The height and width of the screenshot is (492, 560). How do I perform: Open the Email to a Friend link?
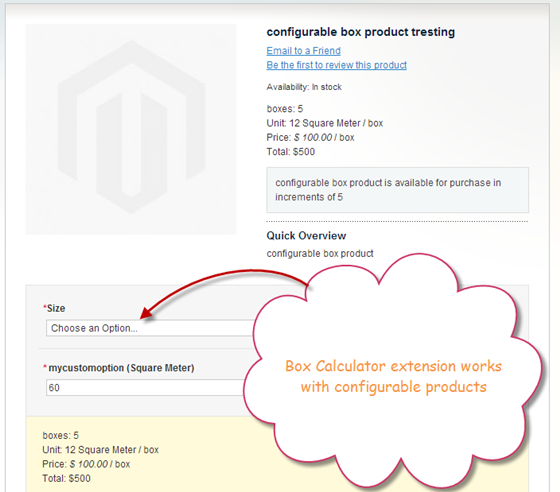coord(303,51)
